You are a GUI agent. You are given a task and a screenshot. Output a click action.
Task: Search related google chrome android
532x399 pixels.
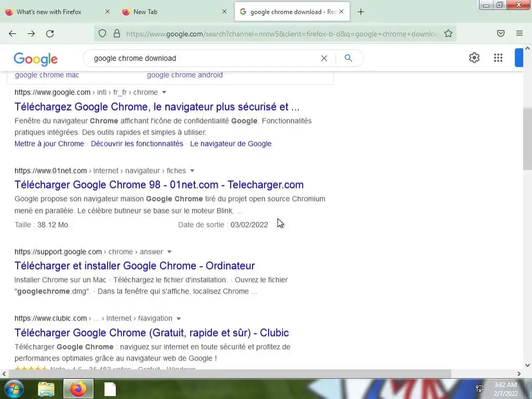coord(185,75)
